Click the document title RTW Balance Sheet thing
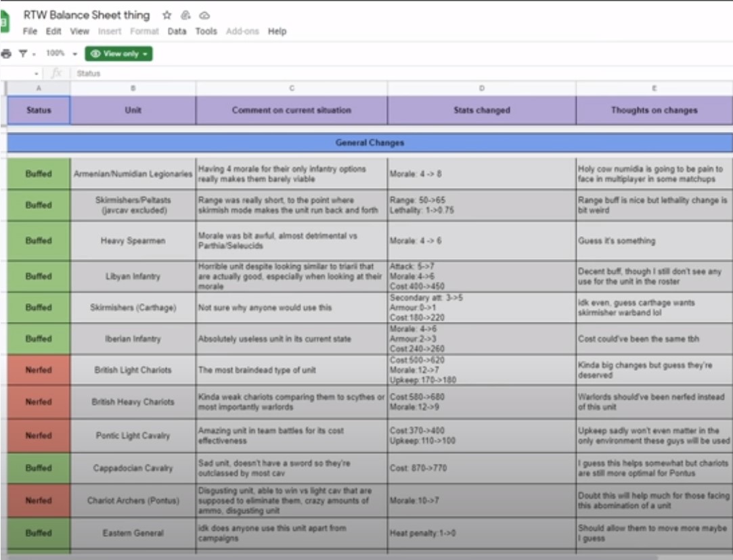 [x=87, y=15]
